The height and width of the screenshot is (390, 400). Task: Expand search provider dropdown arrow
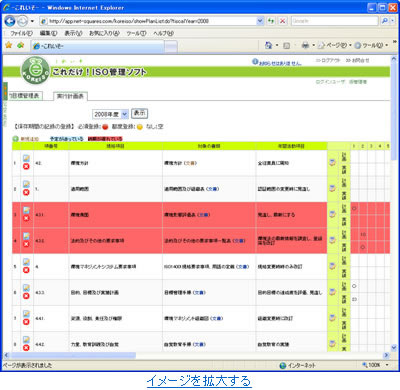(392, 21)
